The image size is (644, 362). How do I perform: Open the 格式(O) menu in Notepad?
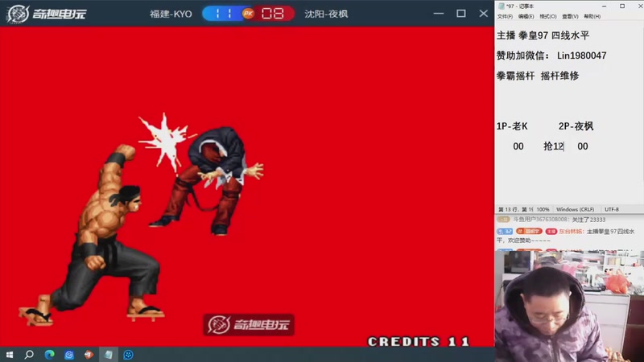coord(548,16)
